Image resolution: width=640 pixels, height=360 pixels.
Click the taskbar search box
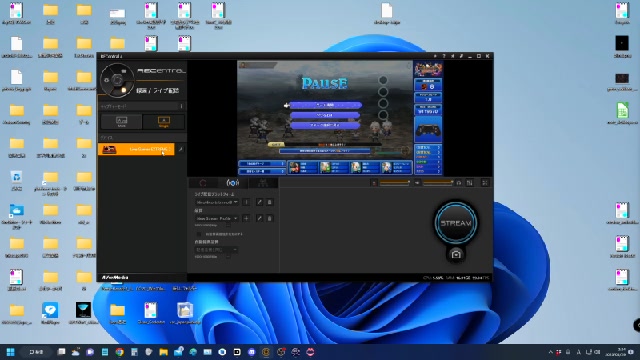coord(36,352)
